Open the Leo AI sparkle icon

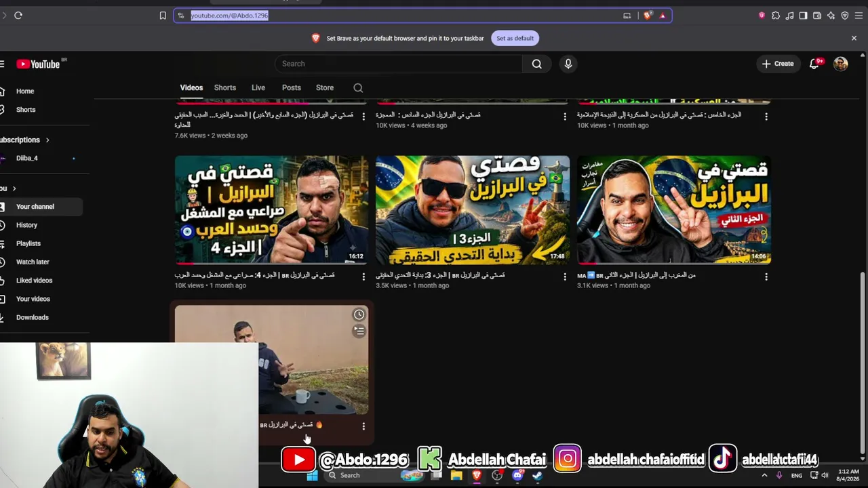tap(831, 16)
